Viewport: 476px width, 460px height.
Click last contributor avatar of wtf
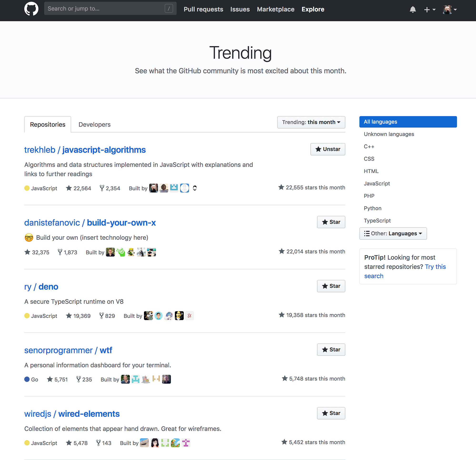166,380
